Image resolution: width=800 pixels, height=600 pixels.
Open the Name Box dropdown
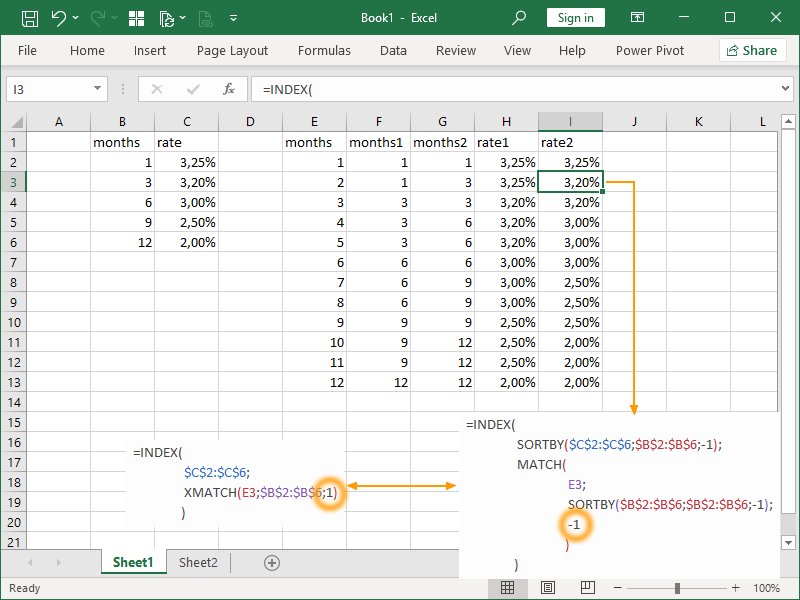[98, 89]
